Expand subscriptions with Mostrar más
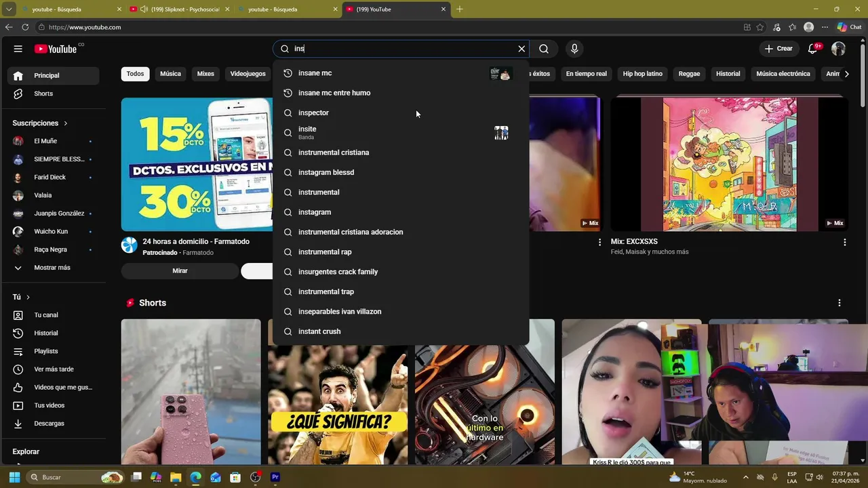 pos(54,268)
